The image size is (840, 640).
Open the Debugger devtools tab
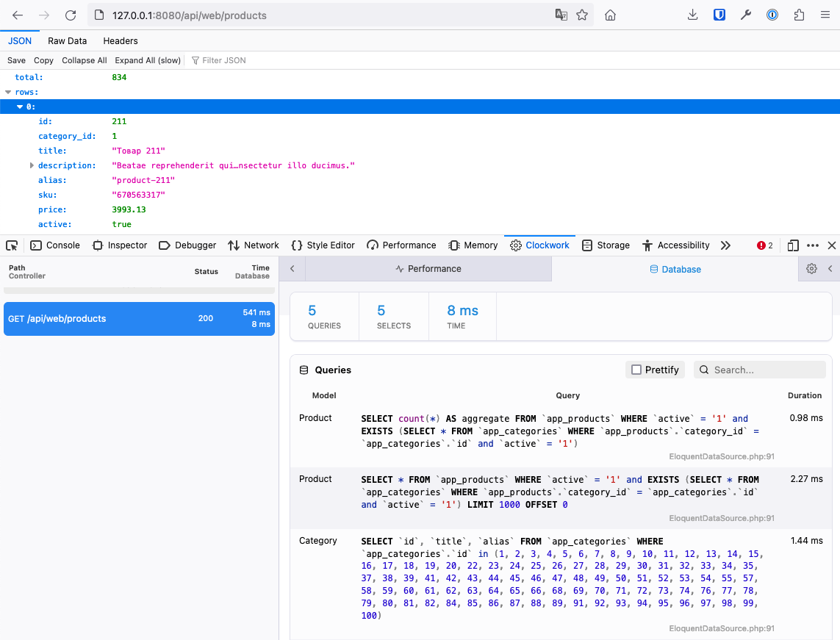(187, 245)
